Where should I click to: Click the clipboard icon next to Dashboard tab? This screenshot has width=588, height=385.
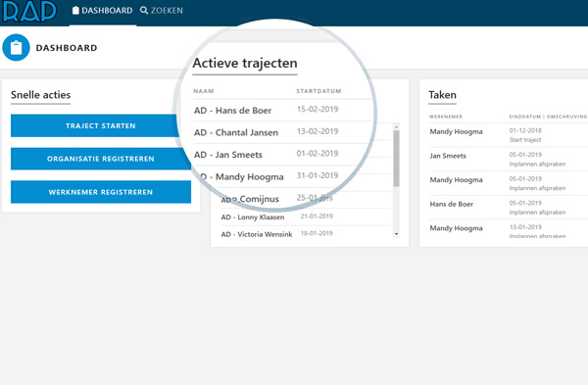pyautogui.click(x=75, y=10)
